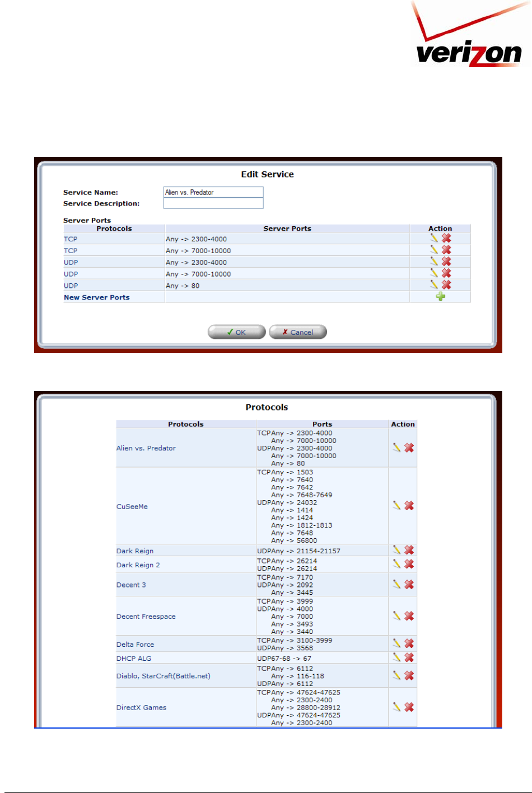Open the Decent Freespace protocol link
The height and width of the screenshot is (793, 532).
pyautogui.click(x=146, y=617)
